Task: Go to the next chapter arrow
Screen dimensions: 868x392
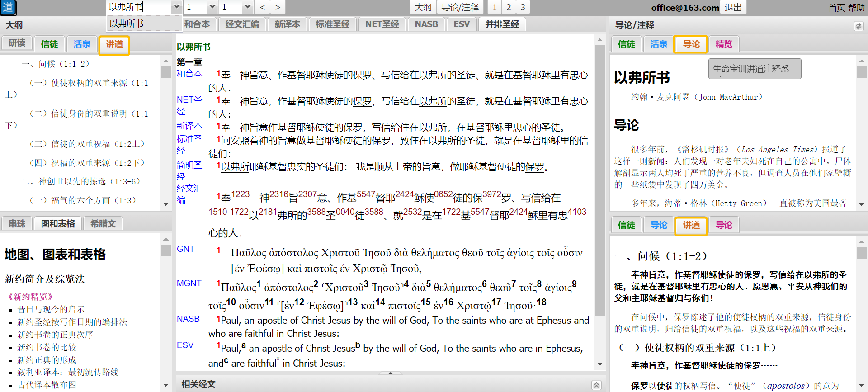Action: [x=278, y=7]
